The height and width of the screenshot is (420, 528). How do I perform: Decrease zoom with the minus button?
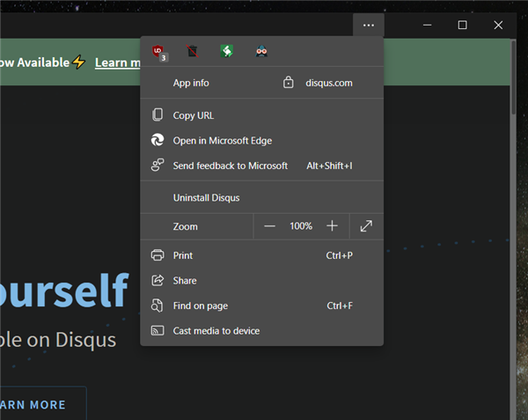(x=270, y=226)
